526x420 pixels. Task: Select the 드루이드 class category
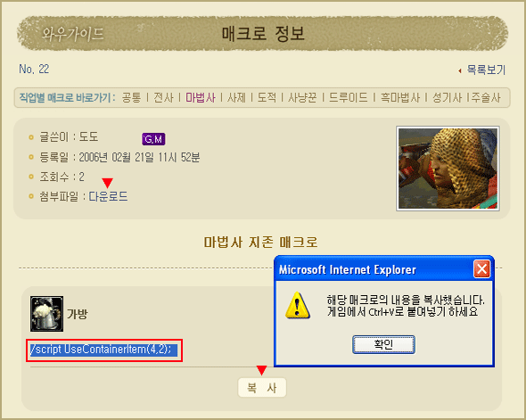tap(349, 97)
